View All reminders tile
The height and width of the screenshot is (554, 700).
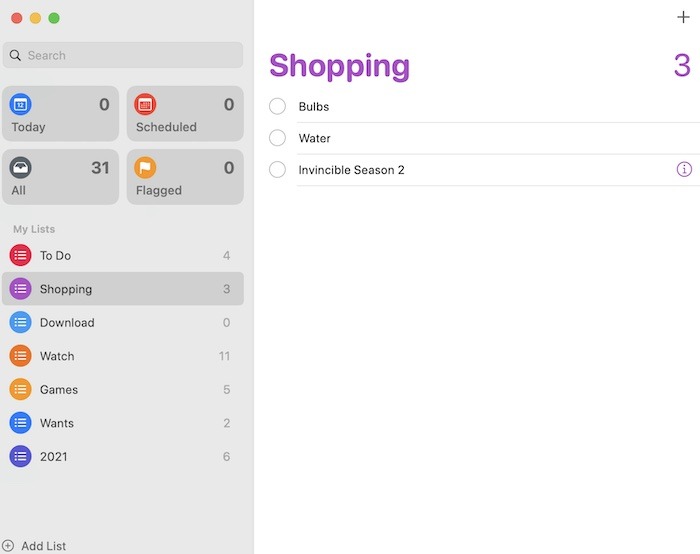pyautogui.click(x=60, y=177)
